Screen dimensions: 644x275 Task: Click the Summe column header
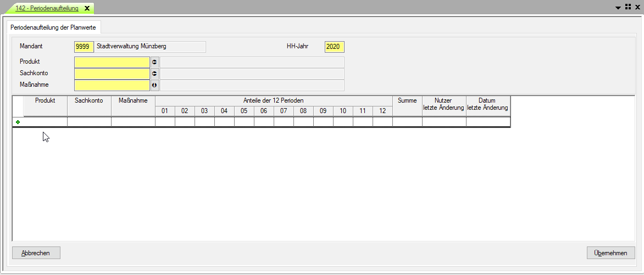407,101
